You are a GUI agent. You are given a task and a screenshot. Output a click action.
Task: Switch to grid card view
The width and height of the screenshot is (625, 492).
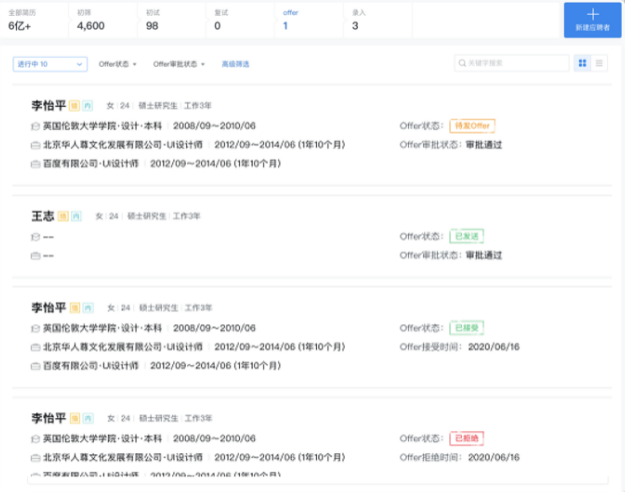pyautogui.click(x=582, y=63)
